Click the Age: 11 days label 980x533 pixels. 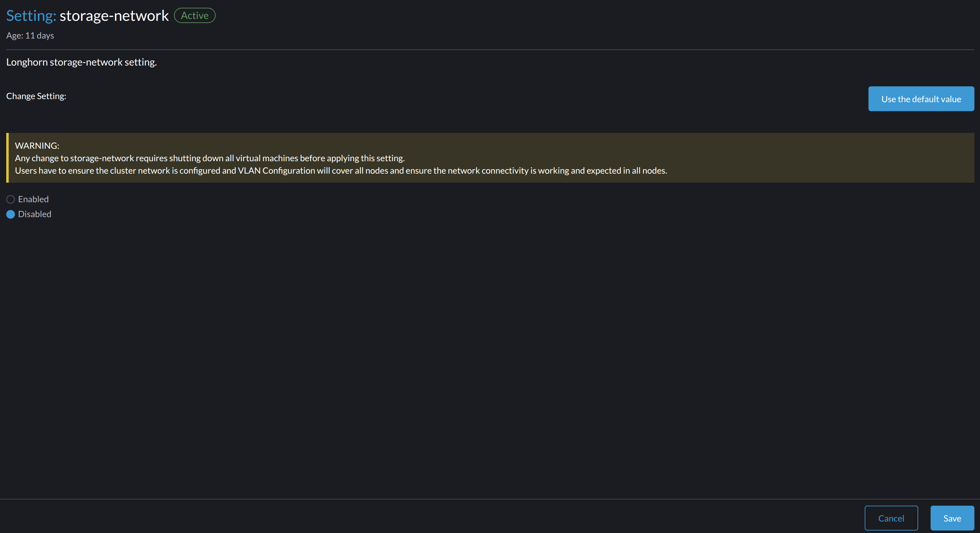30,35
